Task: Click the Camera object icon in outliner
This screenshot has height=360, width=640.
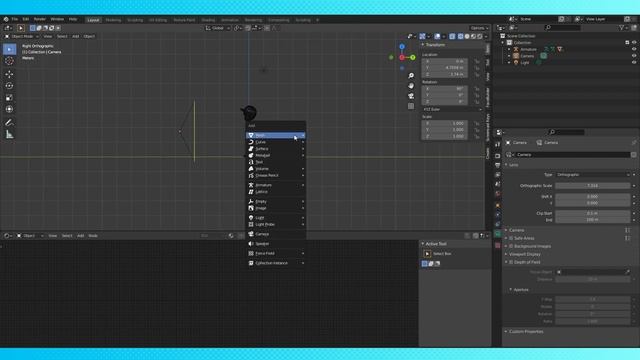Action: pyautogui.click(x=516, y=56)
